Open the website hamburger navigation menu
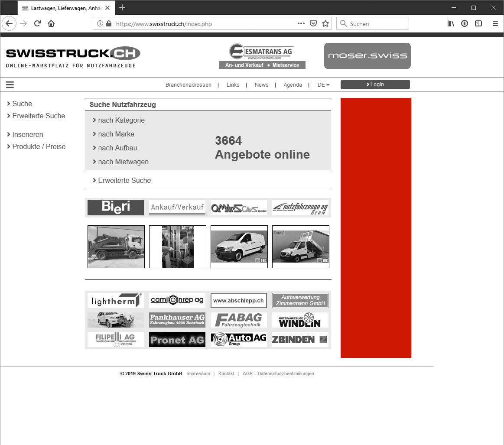Screen dimensions: 504x445 click(10, 84)
